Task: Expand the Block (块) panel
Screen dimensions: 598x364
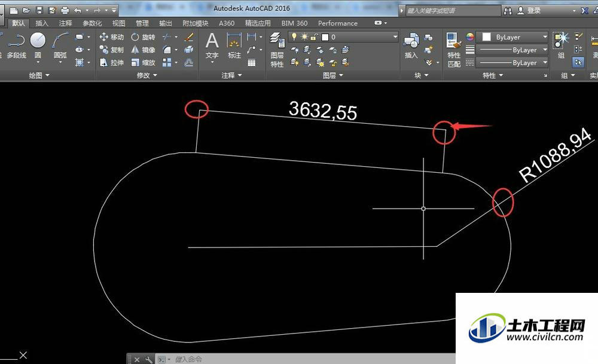Action: 422,75
